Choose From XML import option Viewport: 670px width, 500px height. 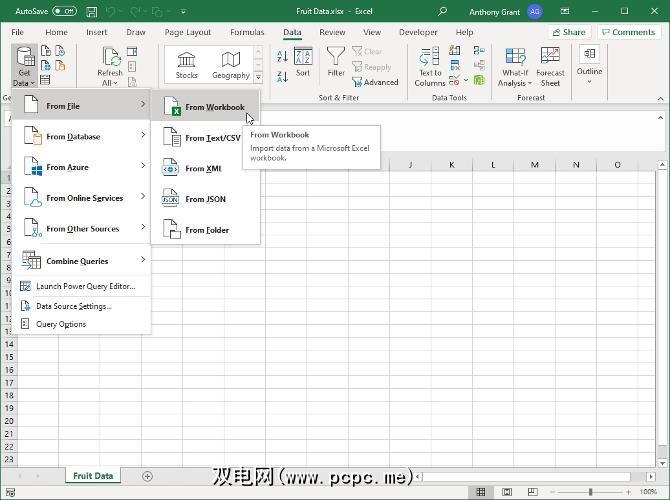tap(206, 168)
